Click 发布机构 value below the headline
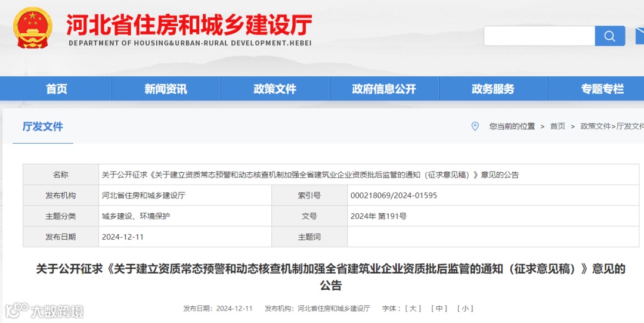The height and width of the screenshot is (323, 644). point(334,308)
